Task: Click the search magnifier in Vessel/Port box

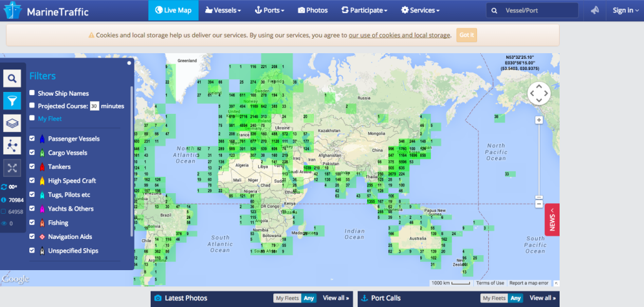Action: [x=494, y=11]
